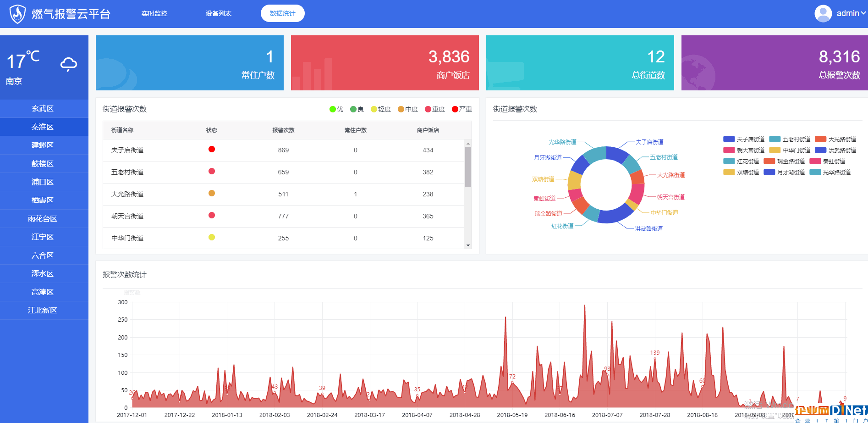Select 建邺区 in the sidebar
This screenshot has height=423, width=868.
(44, 145)
